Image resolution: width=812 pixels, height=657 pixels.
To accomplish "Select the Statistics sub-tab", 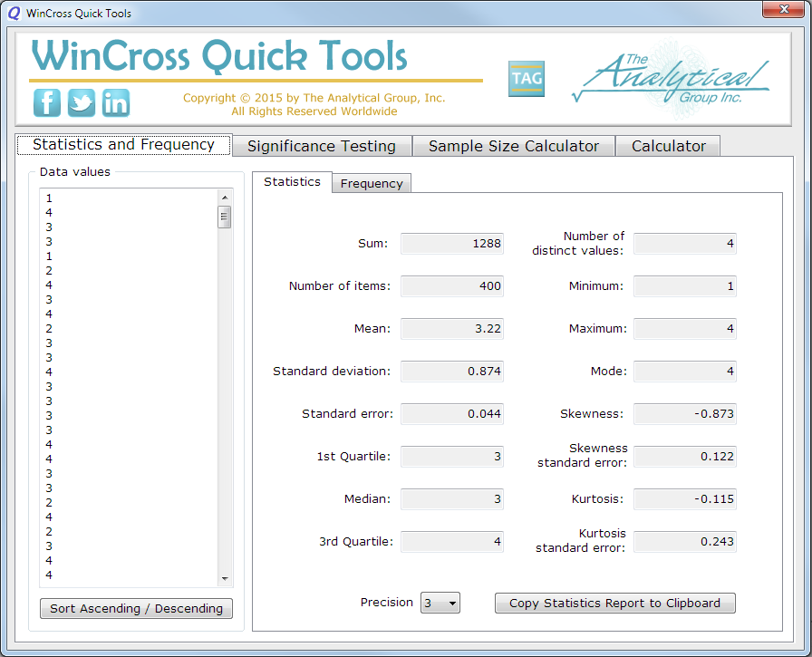I will (292, 182).
